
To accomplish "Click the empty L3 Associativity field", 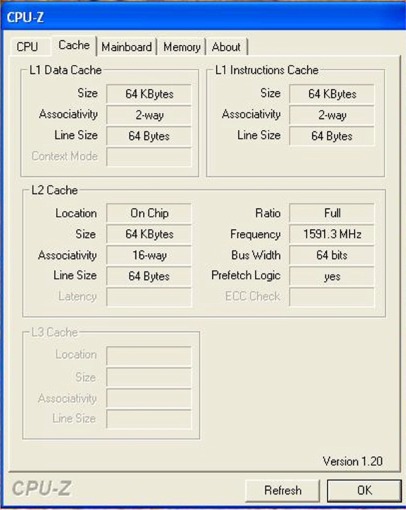I will pos(149,398).
